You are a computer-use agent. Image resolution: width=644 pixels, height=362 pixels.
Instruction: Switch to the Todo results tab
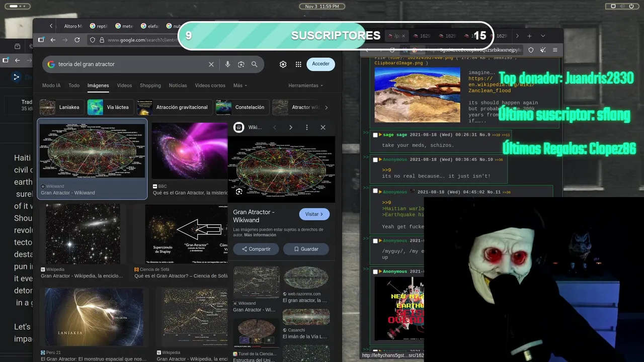(74, 85)
